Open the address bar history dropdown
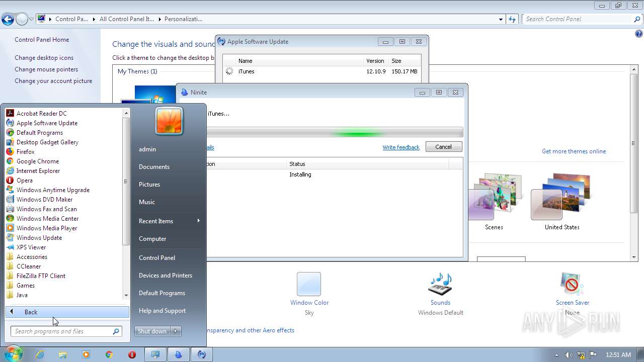The height and width of the screenshot is (362, 644). [501, 19]
